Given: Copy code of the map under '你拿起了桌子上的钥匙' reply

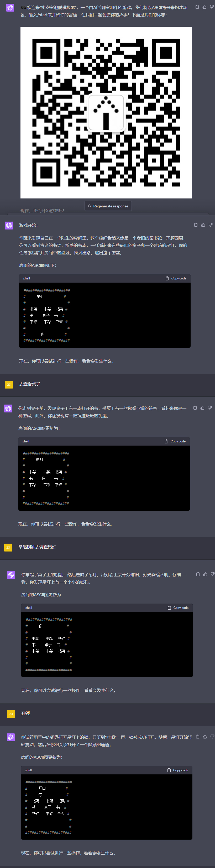Looking at the screenshot, I should click(178, 608).
